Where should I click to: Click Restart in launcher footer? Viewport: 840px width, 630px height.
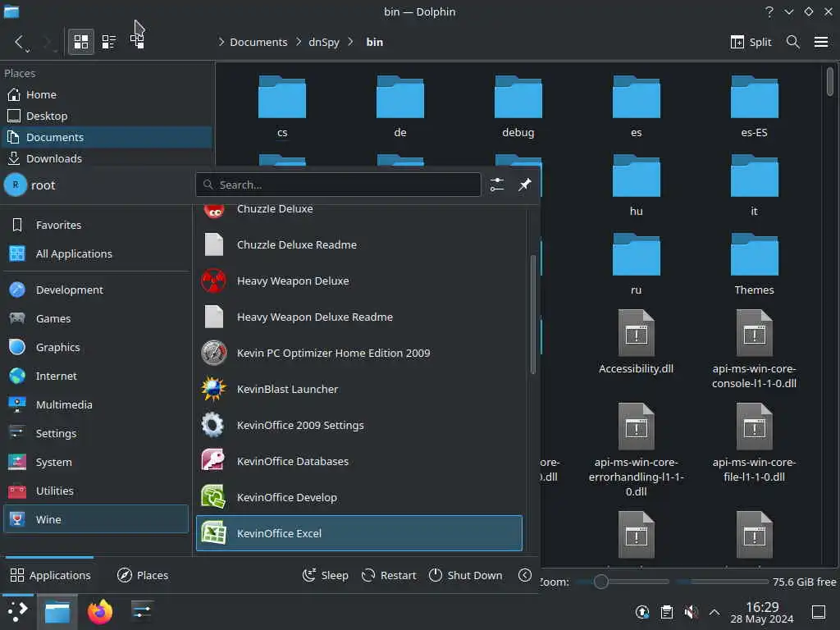388,575
